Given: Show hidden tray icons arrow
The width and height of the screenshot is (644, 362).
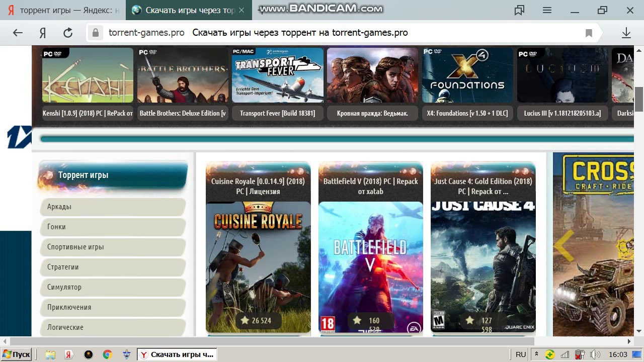Looking at the screenshot, I should 536,354.
